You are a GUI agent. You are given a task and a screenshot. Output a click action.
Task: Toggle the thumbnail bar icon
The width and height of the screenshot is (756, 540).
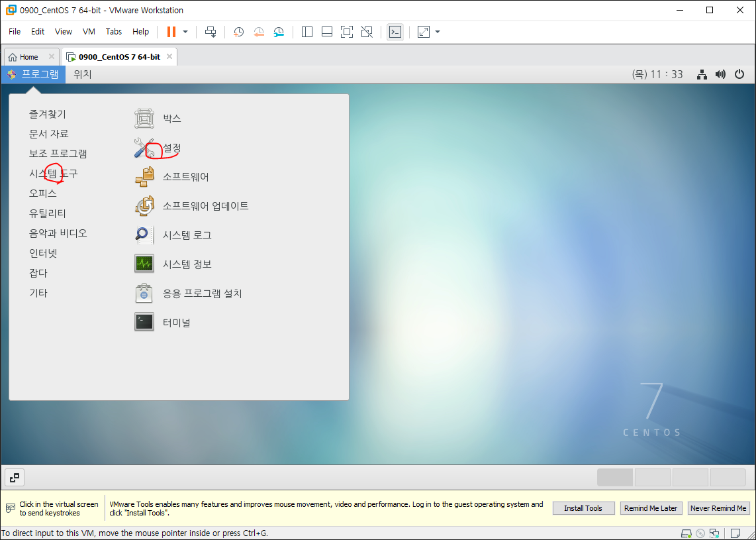pyautogui.click(x=327, y=32)
